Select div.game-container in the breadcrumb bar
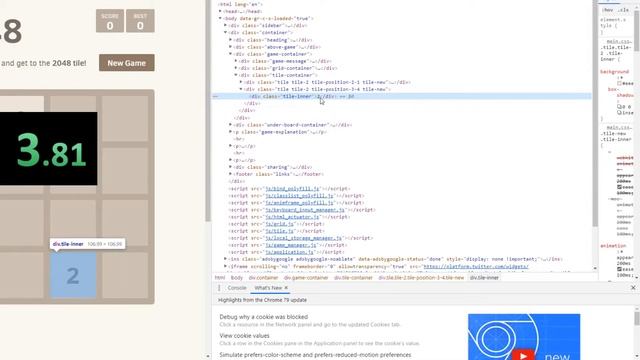 (306, 278)
